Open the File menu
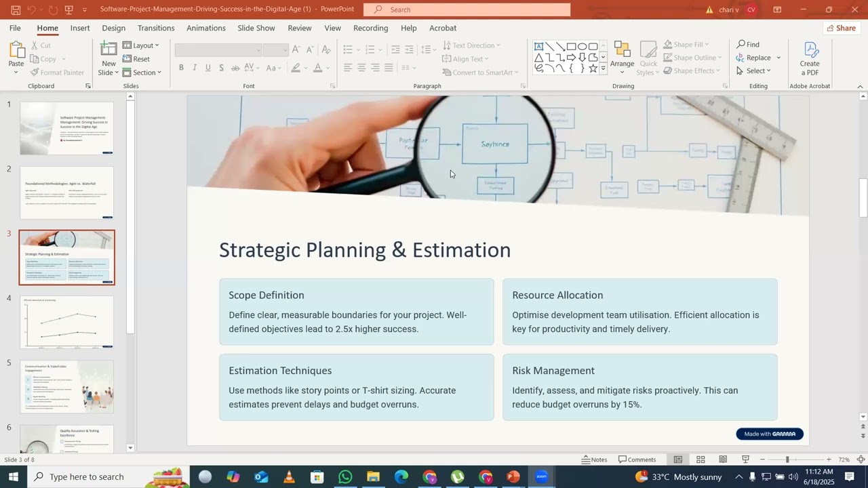868x488 pixels. click(15, 28)
